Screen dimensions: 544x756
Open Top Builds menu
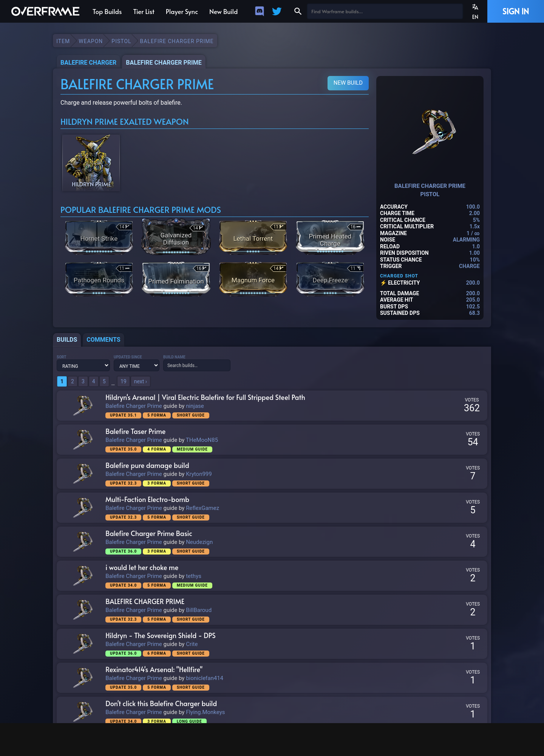(107, 12)
